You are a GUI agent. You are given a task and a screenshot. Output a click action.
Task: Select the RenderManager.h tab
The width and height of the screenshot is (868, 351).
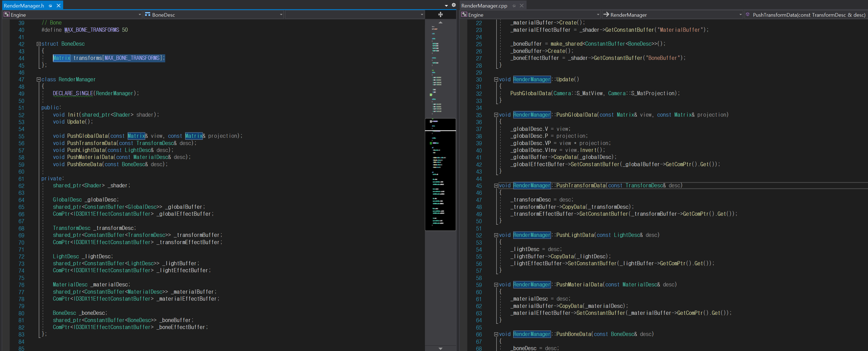pyautogui.click(x=24, y=6)
